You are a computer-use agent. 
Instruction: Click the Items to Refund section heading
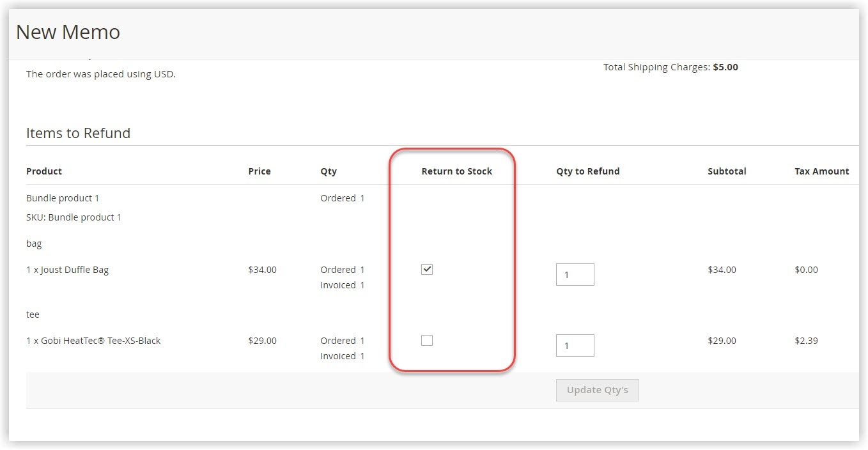coord(78,133)
